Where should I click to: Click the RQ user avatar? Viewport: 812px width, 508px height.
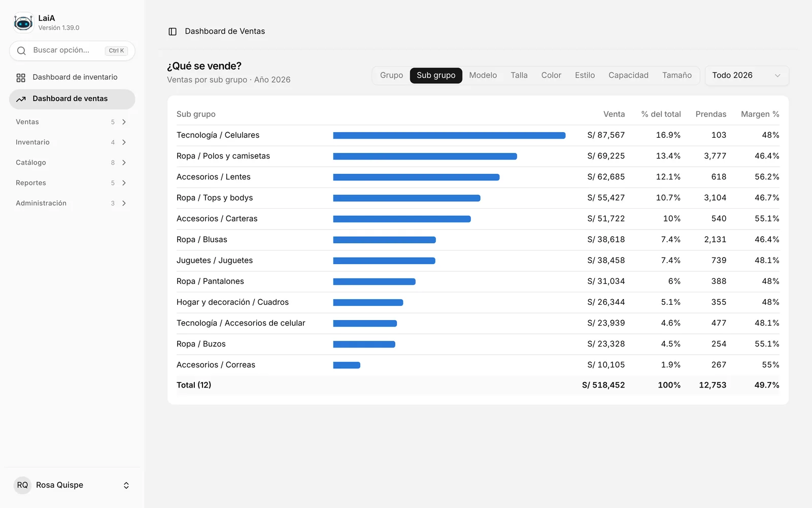pos(22,485)
